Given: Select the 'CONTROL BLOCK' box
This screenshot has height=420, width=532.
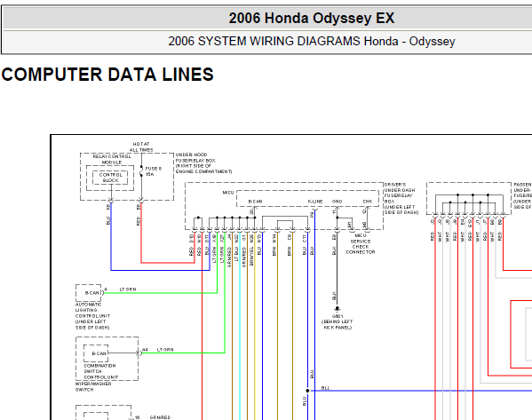Looking at the screenshot, I should tap(111, 178).
